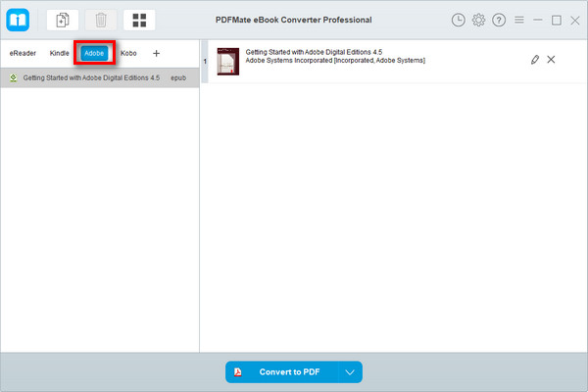Click the book cover thumbnail

[x=228, y=62]
